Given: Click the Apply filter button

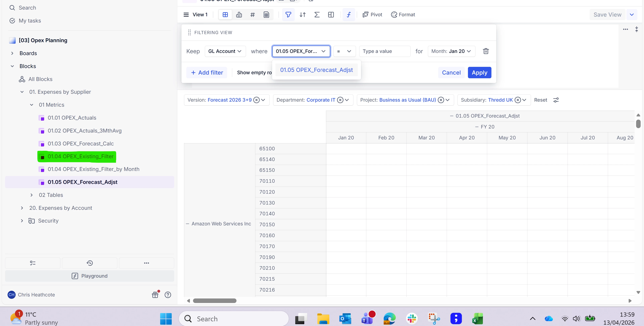Looking at the screenshot, I should click(479, 73).
